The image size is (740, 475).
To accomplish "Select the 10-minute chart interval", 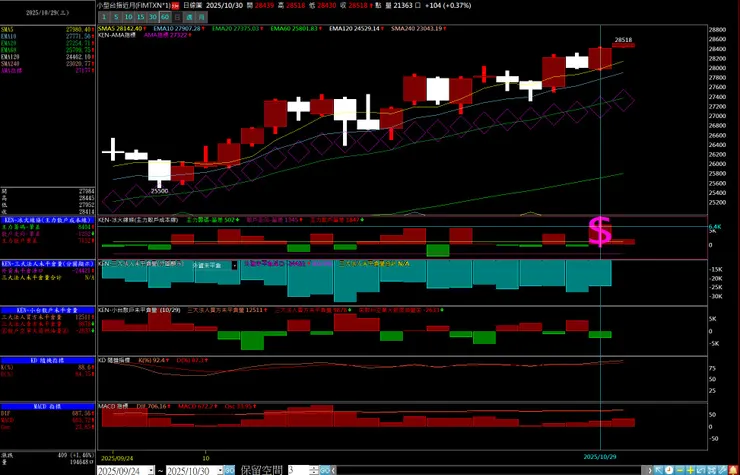I will tap(128, 17).
